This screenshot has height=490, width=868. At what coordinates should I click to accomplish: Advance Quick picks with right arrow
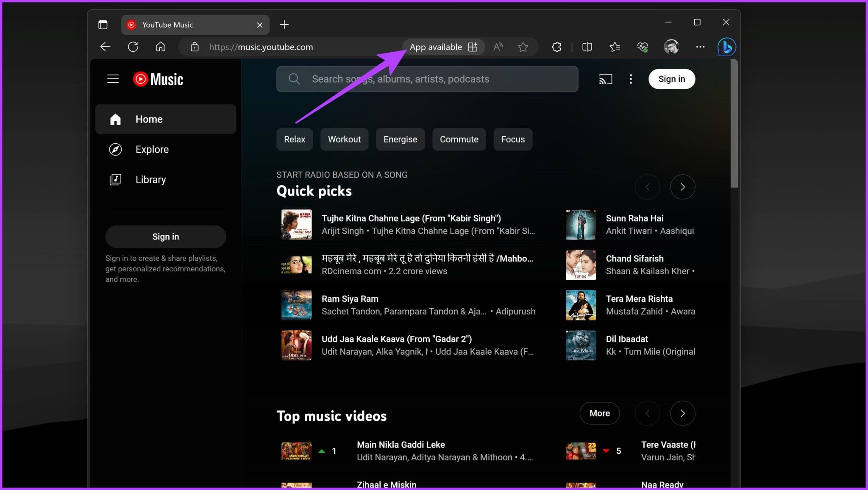click(682, 187)
